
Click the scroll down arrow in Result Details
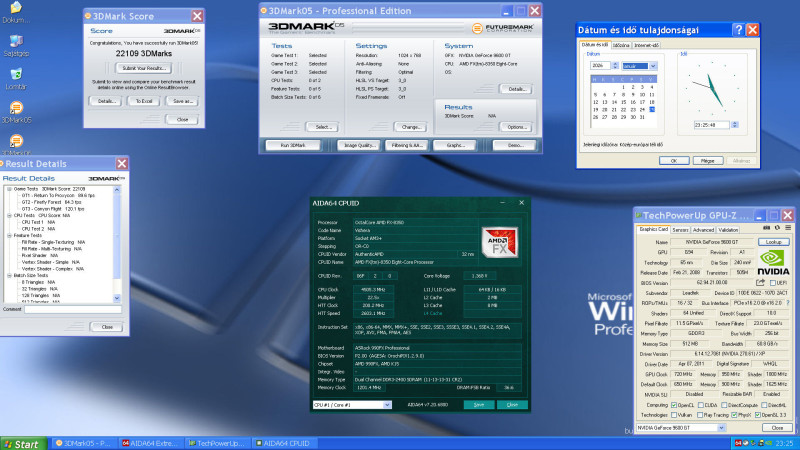pyautogui.click(x=117, y=298)
